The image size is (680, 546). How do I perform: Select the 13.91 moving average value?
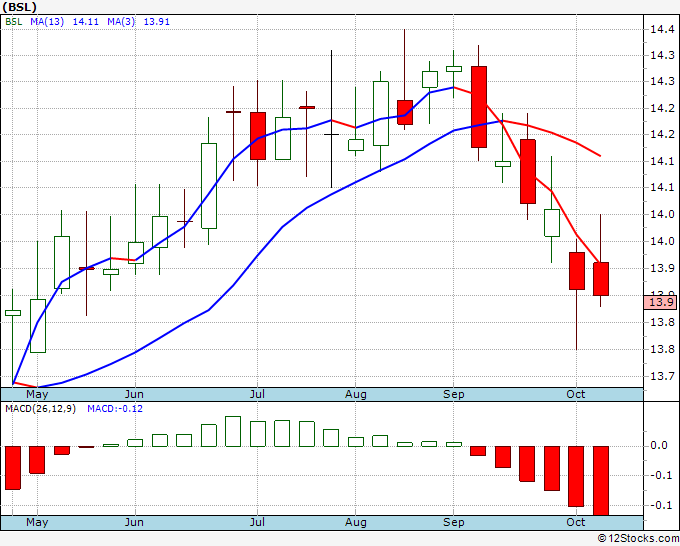point(157,22)
